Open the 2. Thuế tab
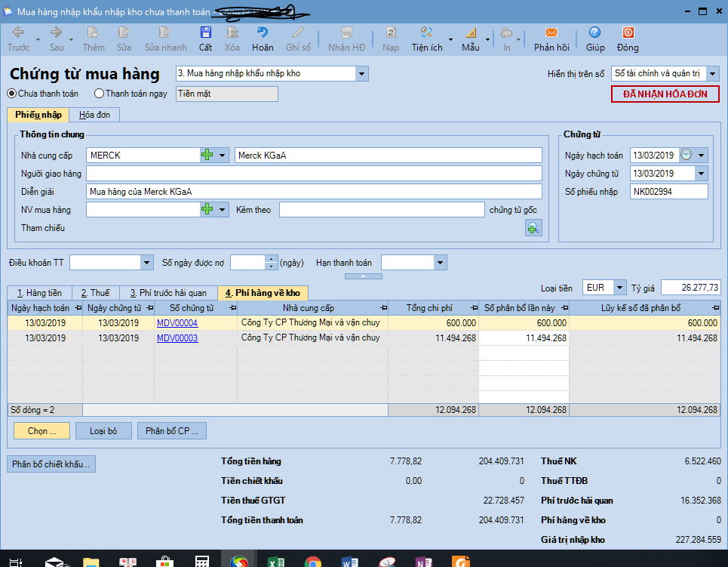 (x=96, y=293)
